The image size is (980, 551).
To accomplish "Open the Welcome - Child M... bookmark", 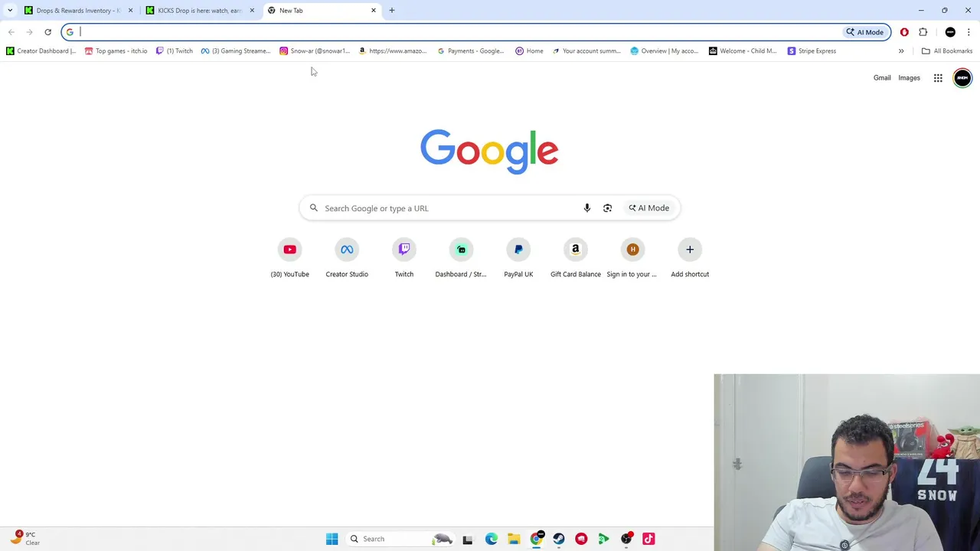I will [743, 51].
